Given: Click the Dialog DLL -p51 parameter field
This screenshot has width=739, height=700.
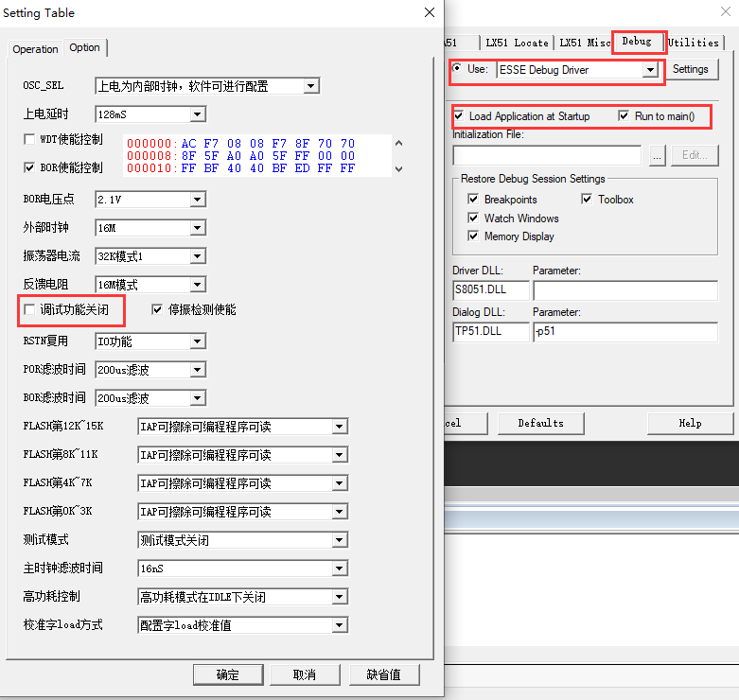Looking at the screenshot, I should [x=625, y=332].
